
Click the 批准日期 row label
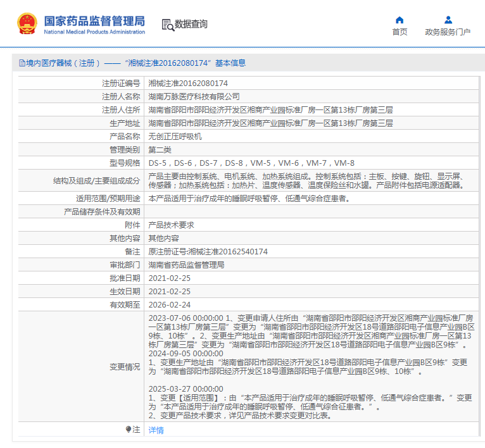[x=124, y=278]
